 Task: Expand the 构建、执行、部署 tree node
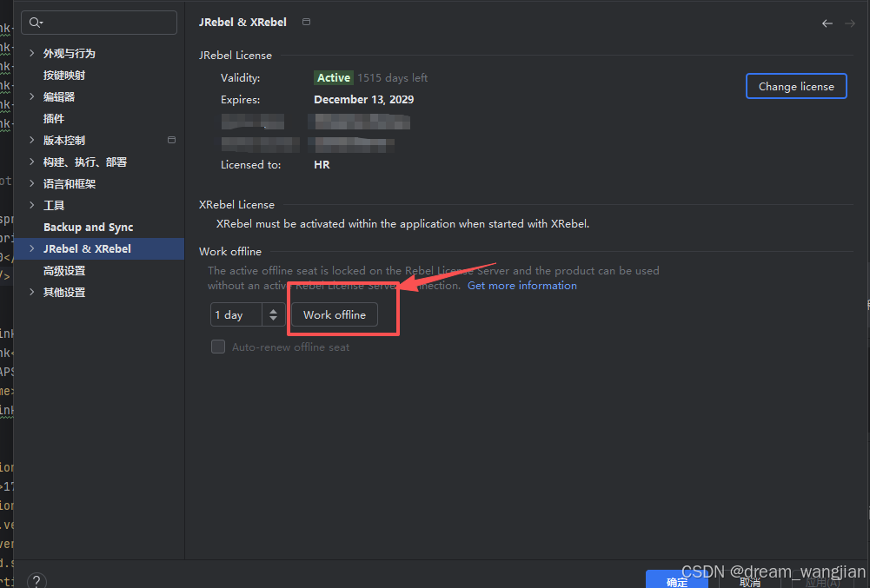31,162
